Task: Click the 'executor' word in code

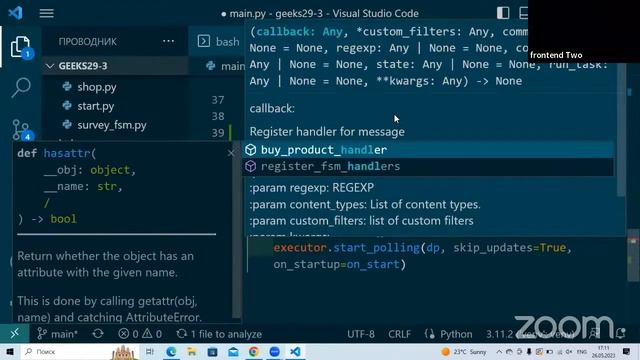Action: (300, 248)
